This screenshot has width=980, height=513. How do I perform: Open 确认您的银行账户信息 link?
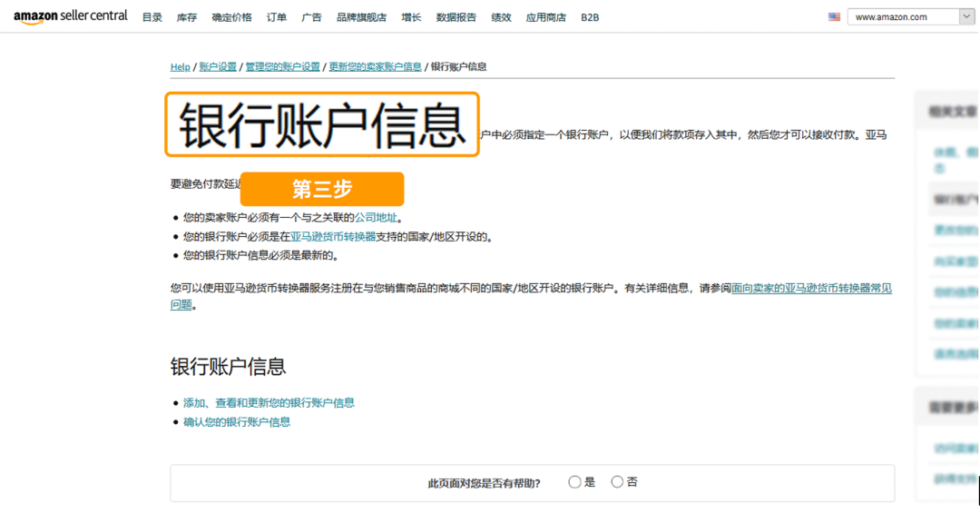(237, 421)
